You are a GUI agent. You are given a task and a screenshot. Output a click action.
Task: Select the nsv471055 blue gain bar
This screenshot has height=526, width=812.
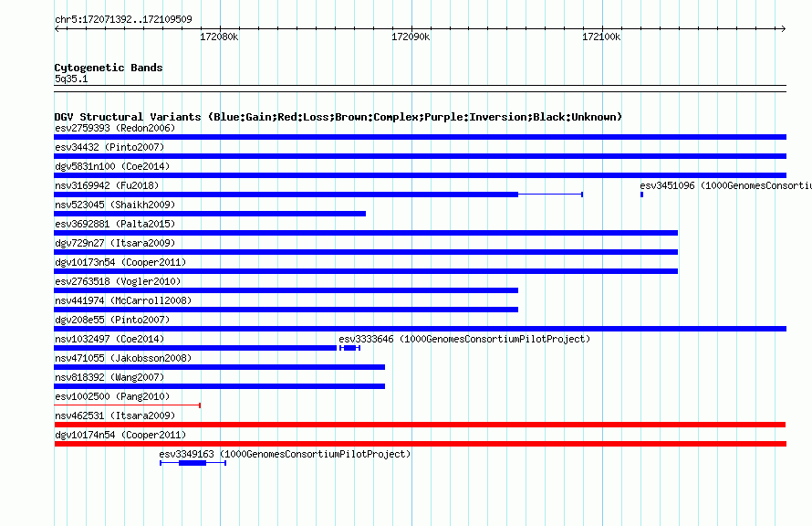click(220, 367)
